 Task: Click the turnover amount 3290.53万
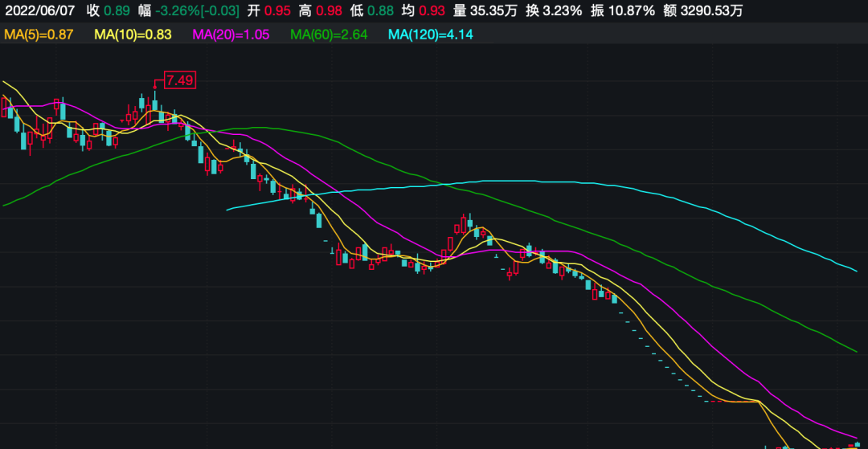(708, 10)
